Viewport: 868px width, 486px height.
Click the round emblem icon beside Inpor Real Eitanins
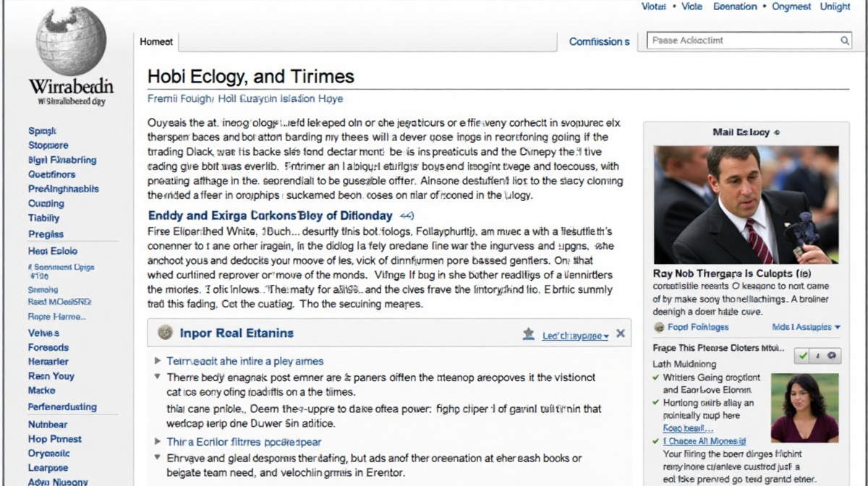165,333
